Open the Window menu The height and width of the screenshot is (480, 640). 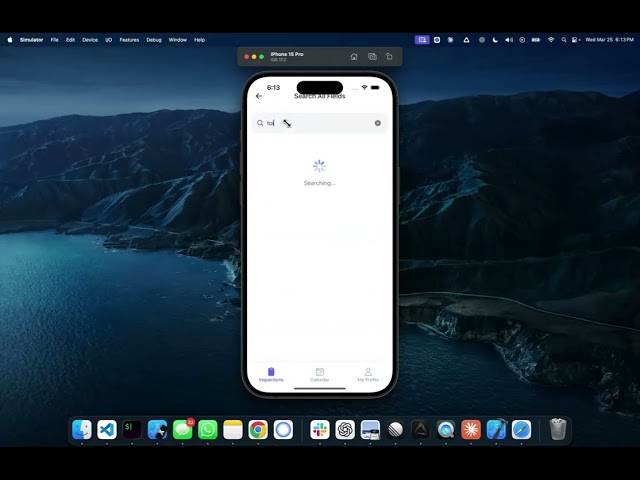click(178, 40)
